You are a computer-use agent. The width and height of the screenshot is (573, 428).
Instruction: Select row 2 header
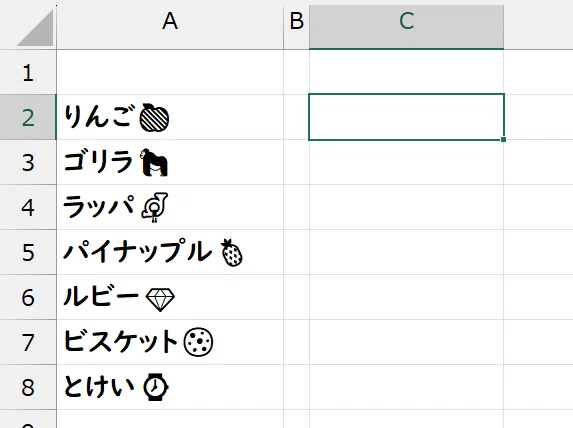pyautogui.click(x=28, y=117)
